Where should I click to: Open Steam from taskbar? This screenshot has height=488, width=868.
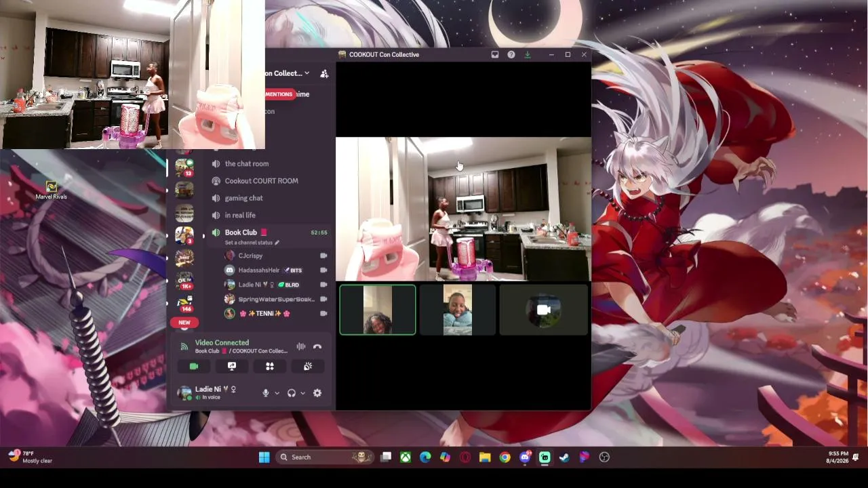[x=564, y=457]
